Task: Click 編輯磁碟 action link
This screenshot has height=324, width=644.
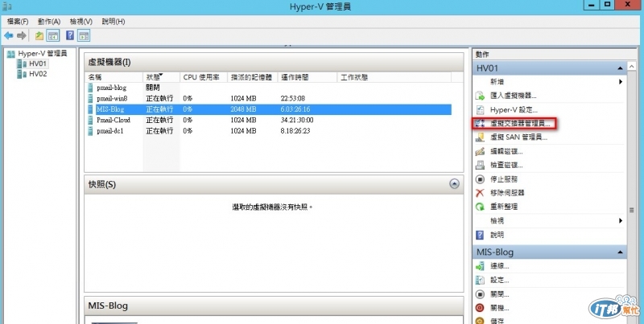Action: point(506,151)
